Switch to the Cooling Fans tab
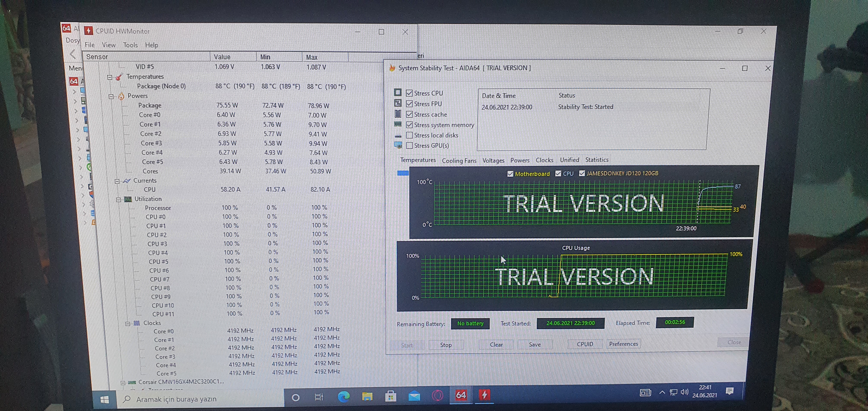868x411 pixels. coord(459,161)
